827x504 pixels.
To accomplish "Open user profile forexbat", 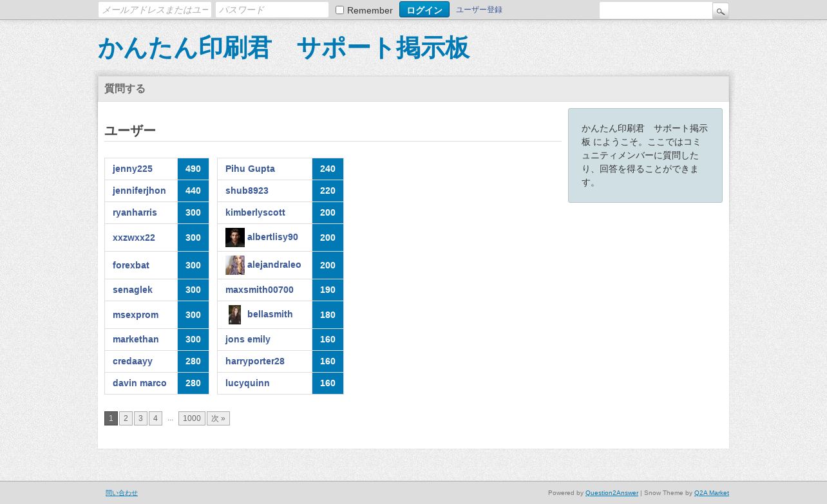I will (131, 265).
